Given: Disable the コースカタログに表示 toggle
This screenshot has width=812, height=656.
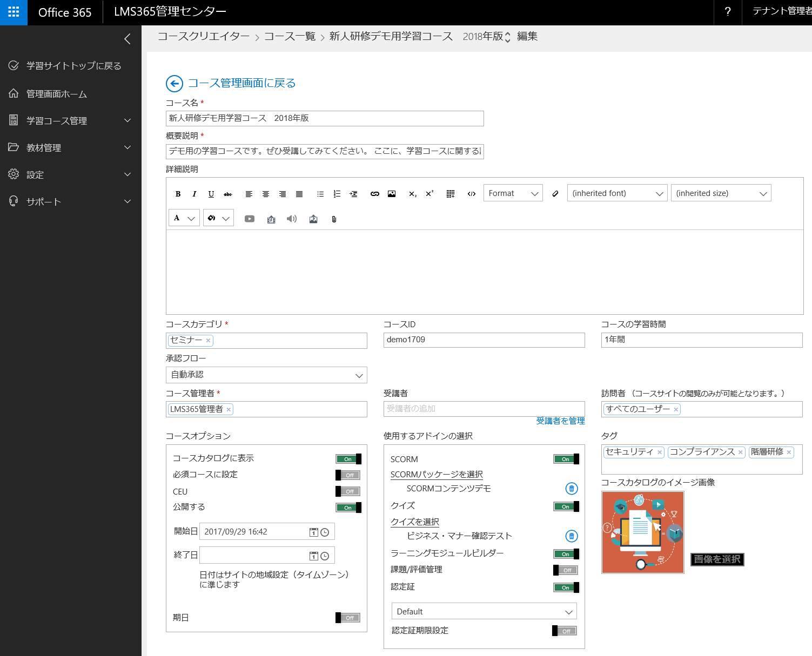Looking at the screenshot, I should pos(348,459).
